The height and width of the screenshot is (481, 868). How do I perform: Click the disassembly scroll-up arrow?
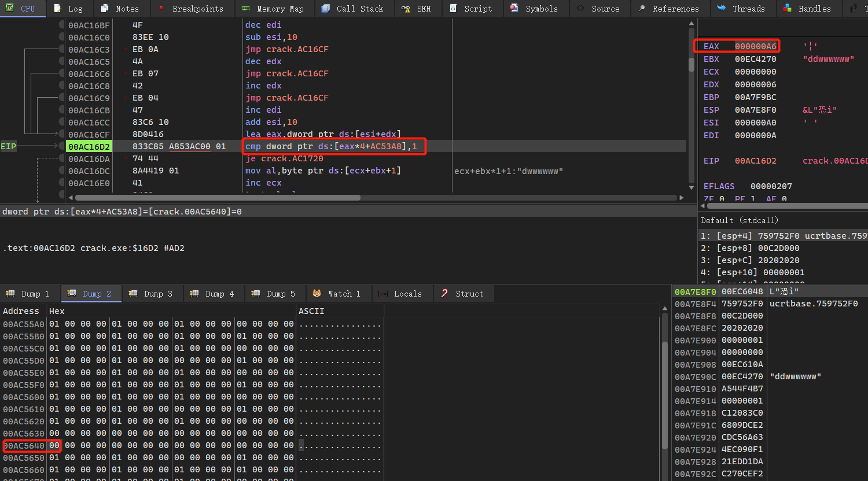click(x=691, y=24)
